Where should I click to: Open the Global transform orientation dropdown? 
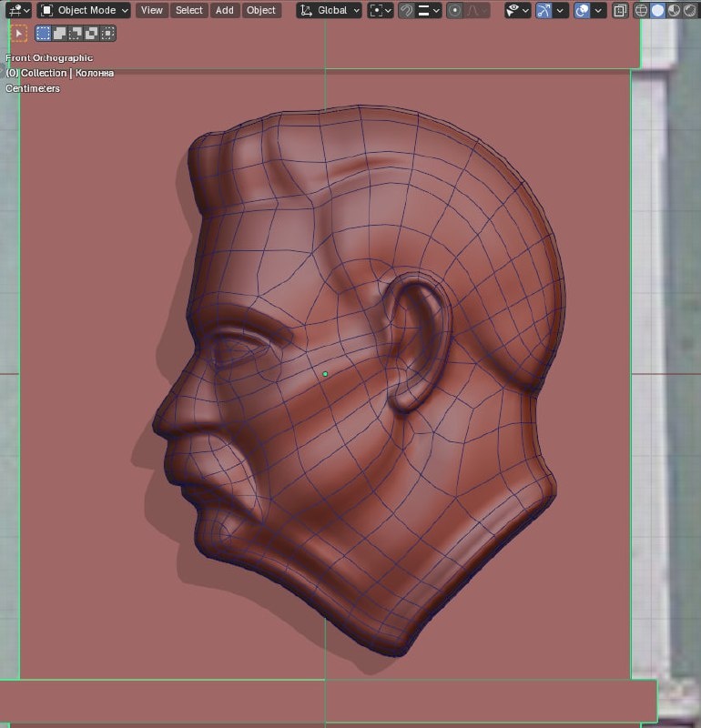tap(330, 10)
